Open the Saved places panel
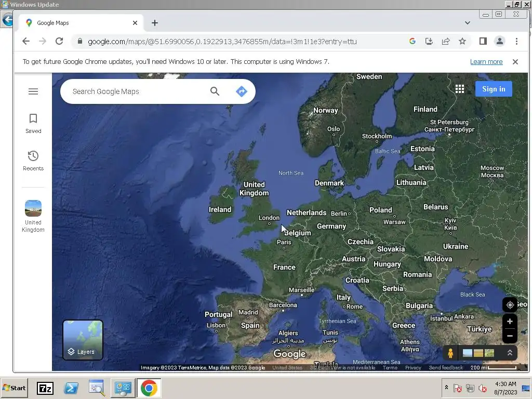Image resolution: width=532 pixels, height=399 pixels. click(x=33, y=124)
